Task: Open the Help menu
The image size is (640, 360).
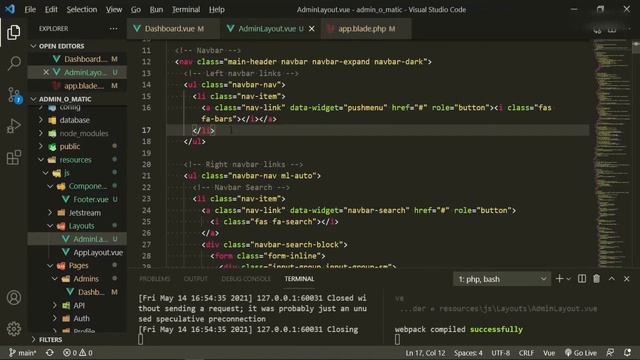Action: coord(216,9)
